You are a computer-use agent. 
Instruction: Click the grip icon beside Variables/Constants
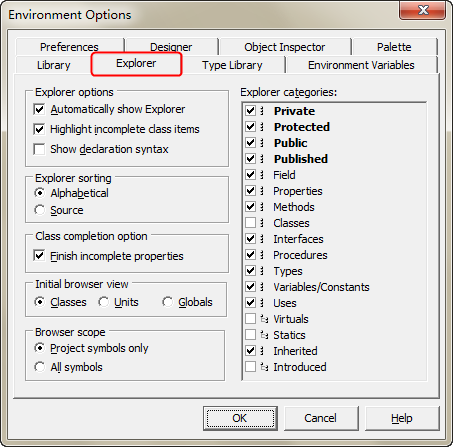coord(262,287)
